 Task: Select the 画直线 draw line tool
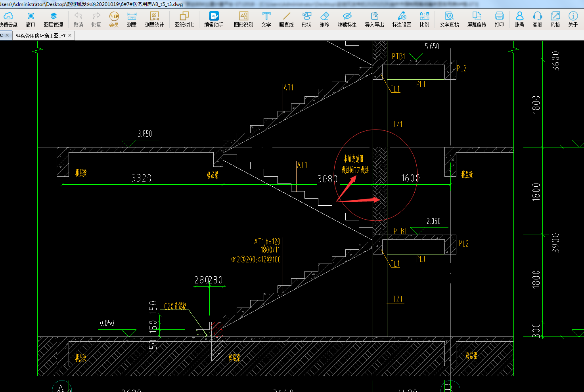click(x=286, y=19)
